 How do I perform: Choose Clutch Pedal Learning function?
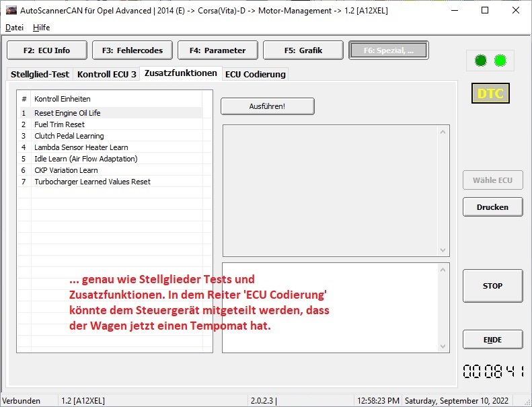click(x=69, y=136)
